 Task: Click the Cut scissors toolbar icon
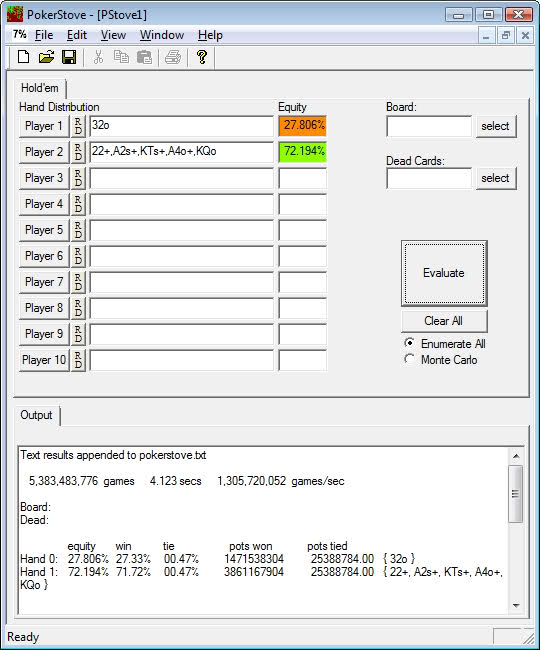98,57
